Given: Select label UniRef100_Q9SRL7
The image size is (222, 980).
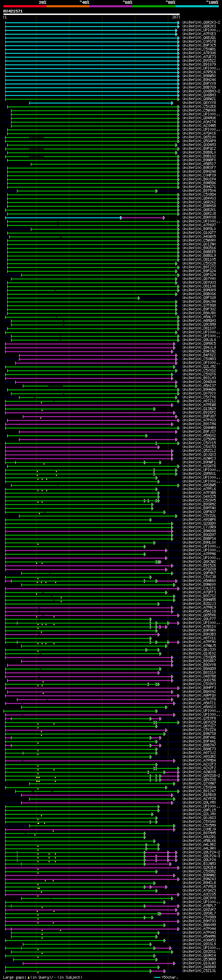Looking at the screenshot, I should [x=199, y=913].
